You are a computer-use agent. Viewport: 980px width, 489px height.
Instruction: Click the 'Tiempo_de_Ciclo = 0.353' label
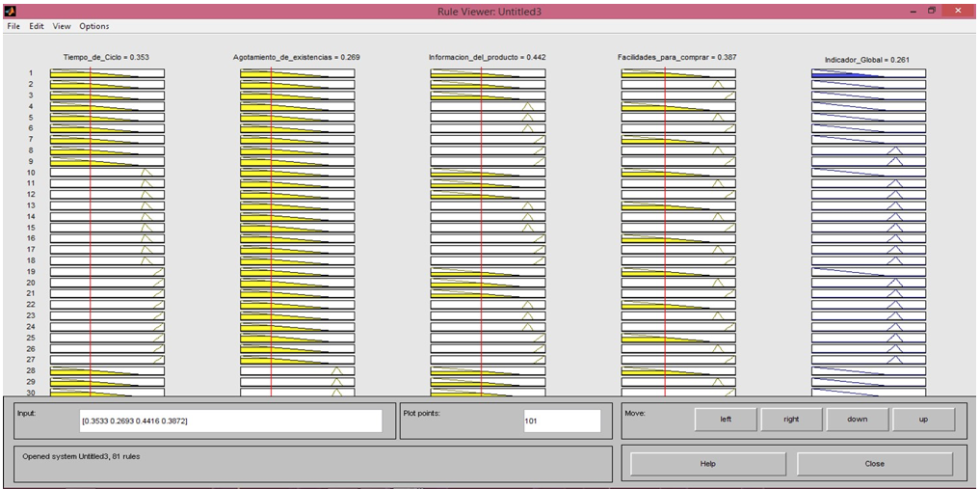(104, 57)
